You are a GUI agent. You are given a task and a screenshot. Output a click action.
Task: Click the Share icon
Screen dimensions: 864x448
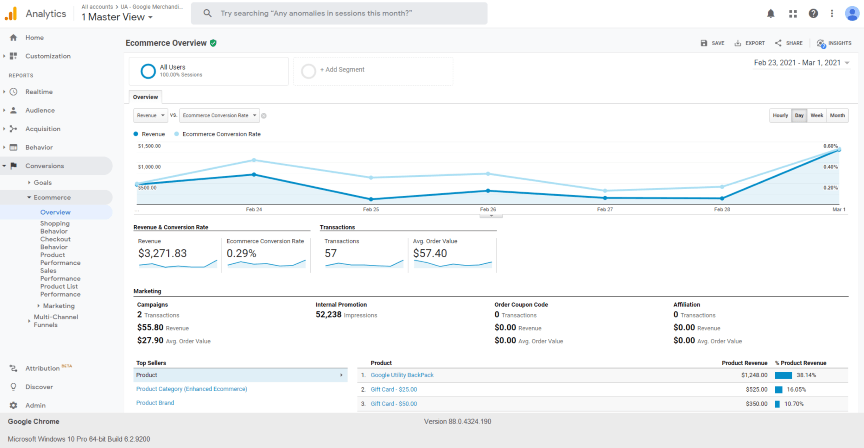pos(778,43)
